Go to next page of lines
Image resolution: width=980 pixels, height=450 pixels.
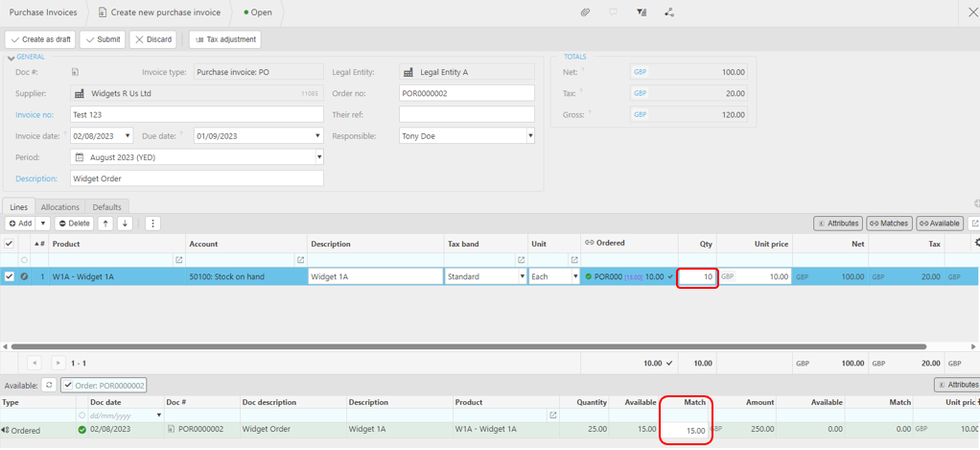[58, 363]
